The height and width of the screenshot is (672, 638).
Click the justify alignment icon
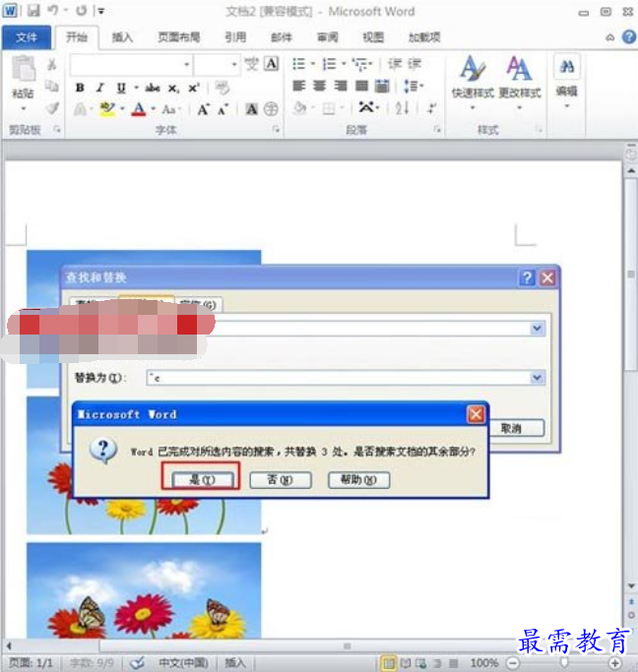[x=361, y=87]
